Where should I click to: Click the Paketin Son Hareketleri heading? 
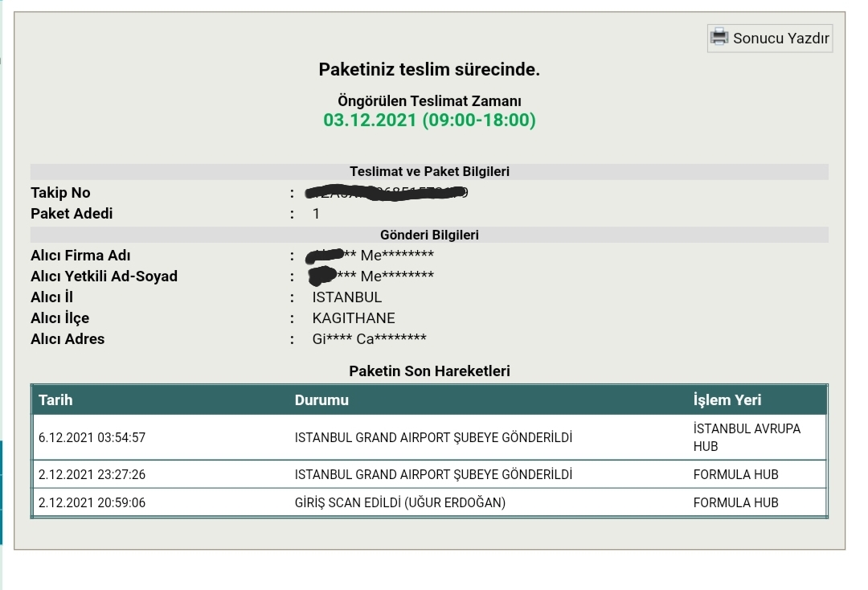point(429,371)
